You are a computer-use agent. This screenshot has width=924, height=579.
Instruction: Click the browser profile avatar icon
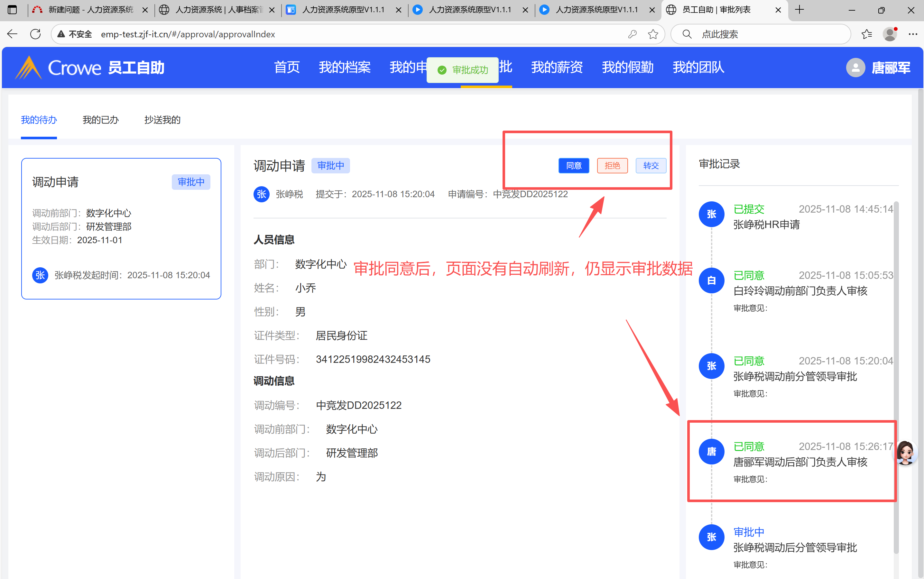coord(890,34)
